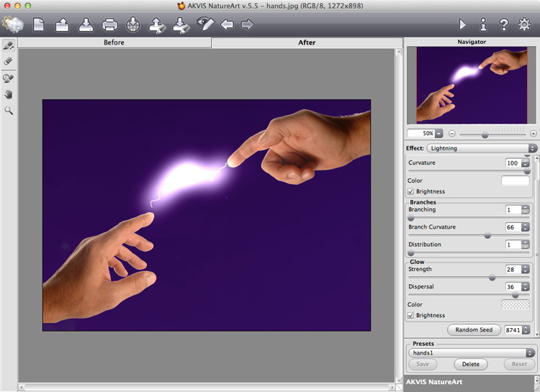This screenshot has height=392, width=540.
Task: Select the Hand pan tool
Action: pyautogui.click(x=9, y=94)
